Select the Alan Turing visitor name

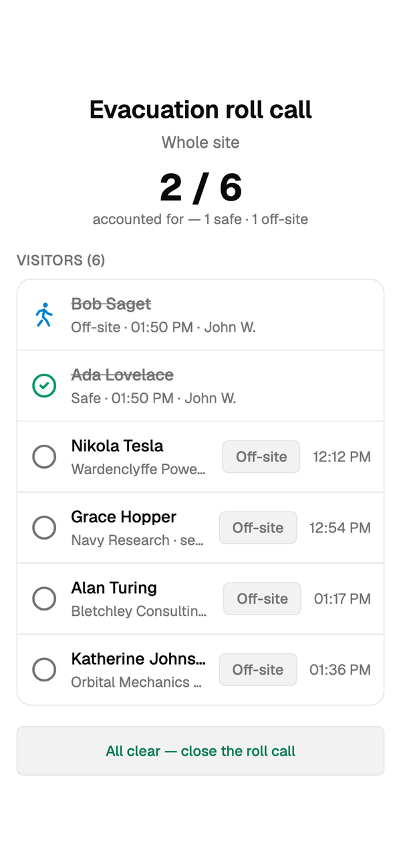(x=114, y=588)
